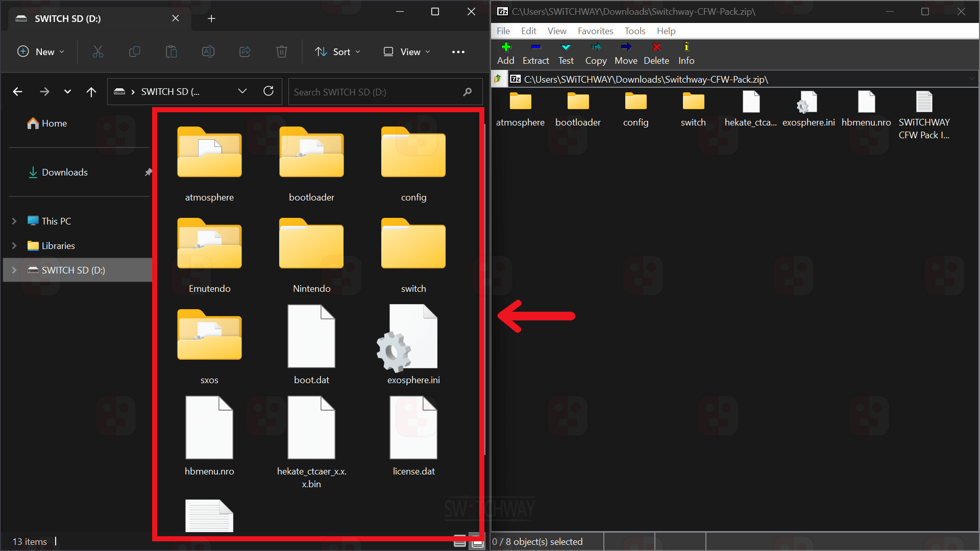Screen dimensions: 980x551
Task: Open See more options in Explorer toolbar
Action: tap(458, 52)
